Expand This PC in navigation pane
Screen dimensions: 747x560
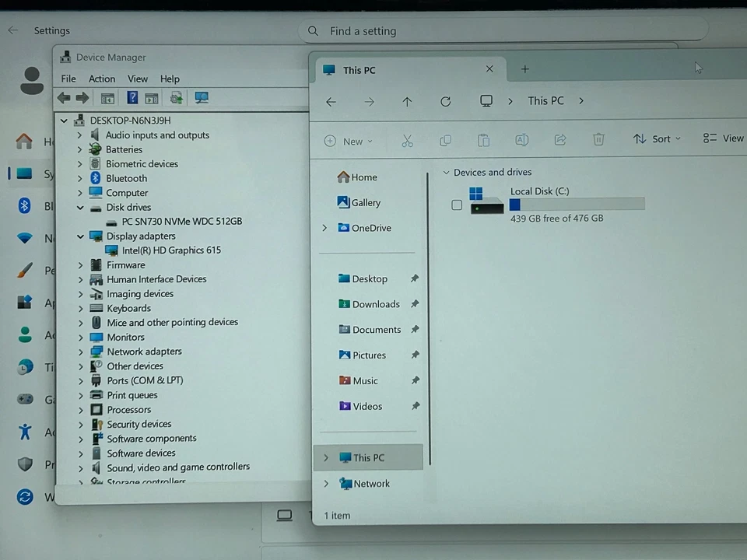(326, 457)
